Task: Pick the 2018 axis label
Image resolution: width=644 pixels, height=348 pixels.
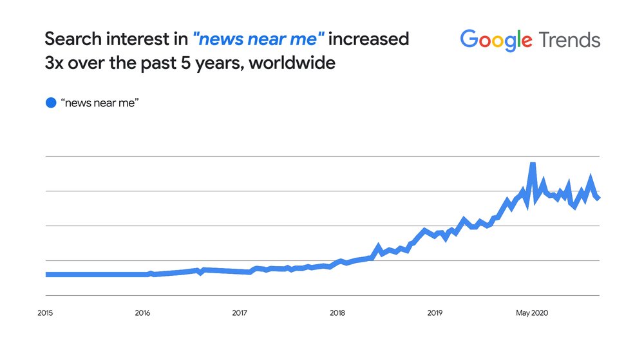Action: 337,313
